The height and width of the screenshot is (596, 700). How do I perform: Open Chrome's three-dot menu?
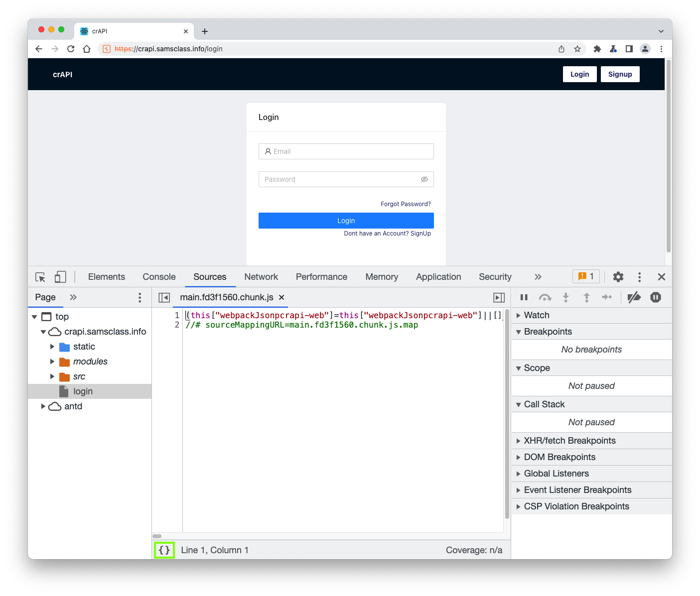pos(661,49)
